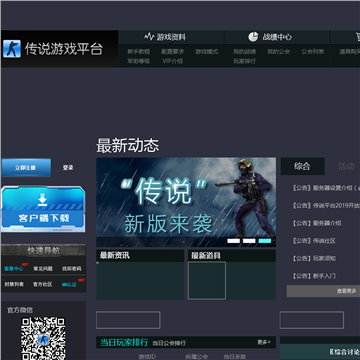
Task: Click the Counter-Strike logo icon in header
Action: (12, 49)
